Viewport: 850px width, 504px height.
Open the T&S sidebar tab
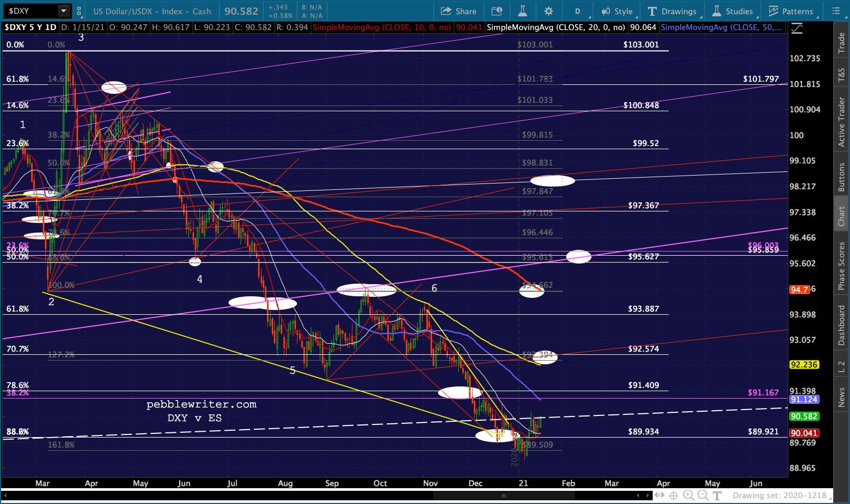842,75
